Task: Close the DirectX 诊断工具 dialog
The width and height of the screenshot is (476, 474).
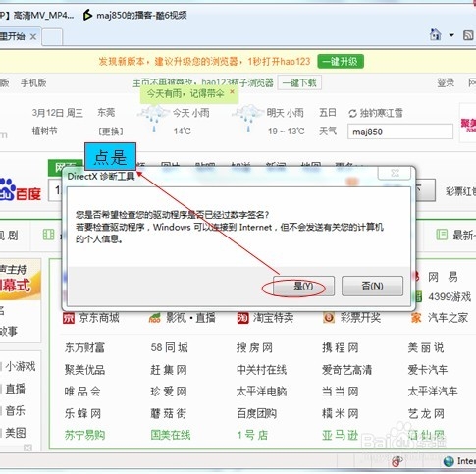Action: point(395,173)
